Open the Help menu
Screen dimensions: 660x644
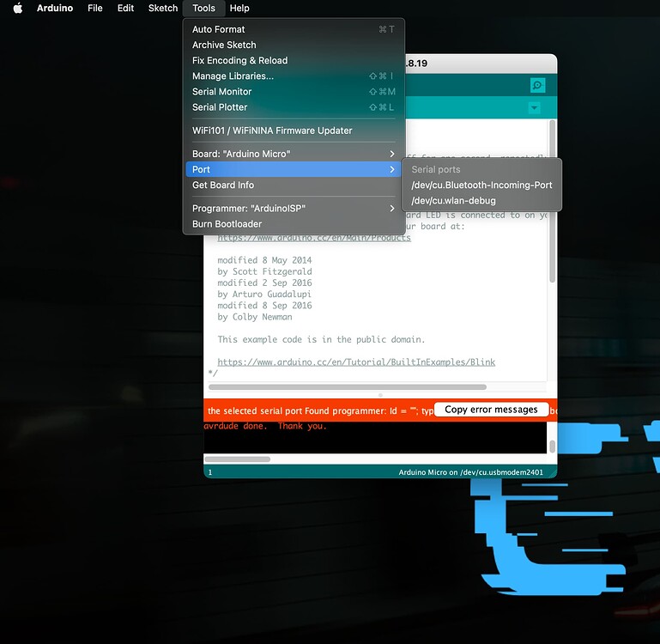pyautogui.click(x=239, y=8)
